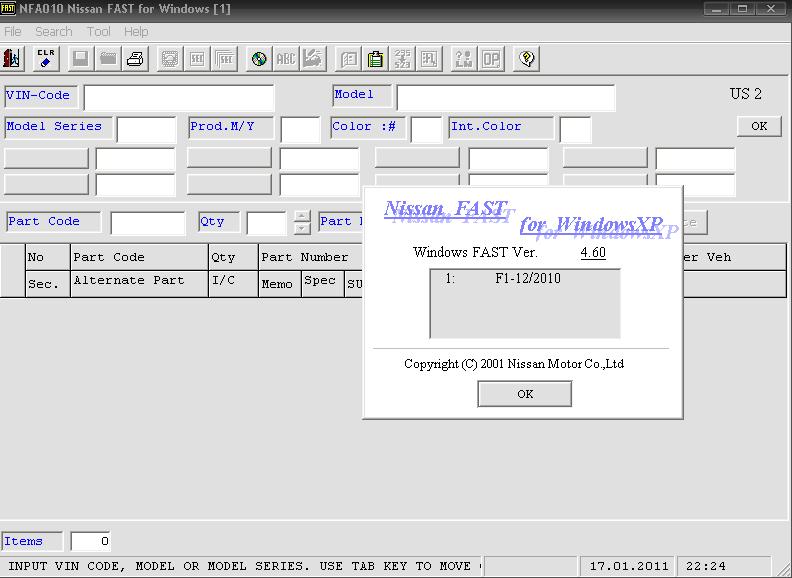792x578 pixels.
Task: Click the Items count field showing 0
Action: pyautogui.click(x=90, y=541)
